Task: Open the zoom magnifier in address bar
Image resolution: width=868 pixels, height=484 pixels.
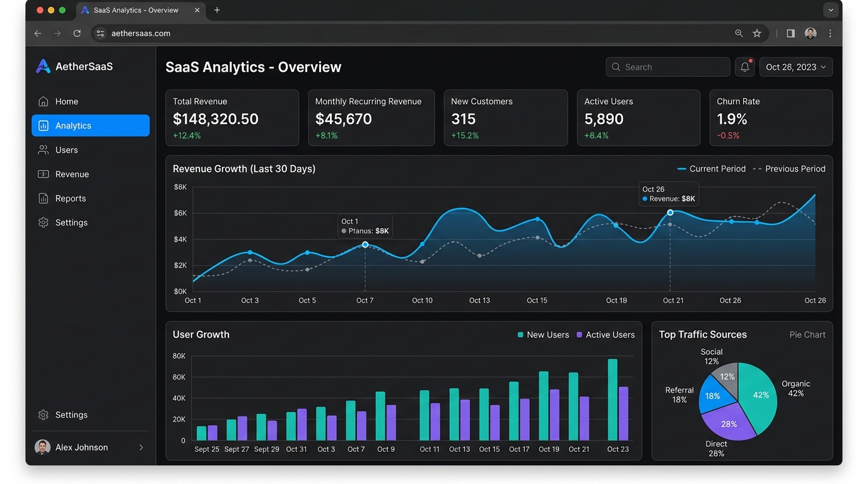Action: tap(739, 33)
